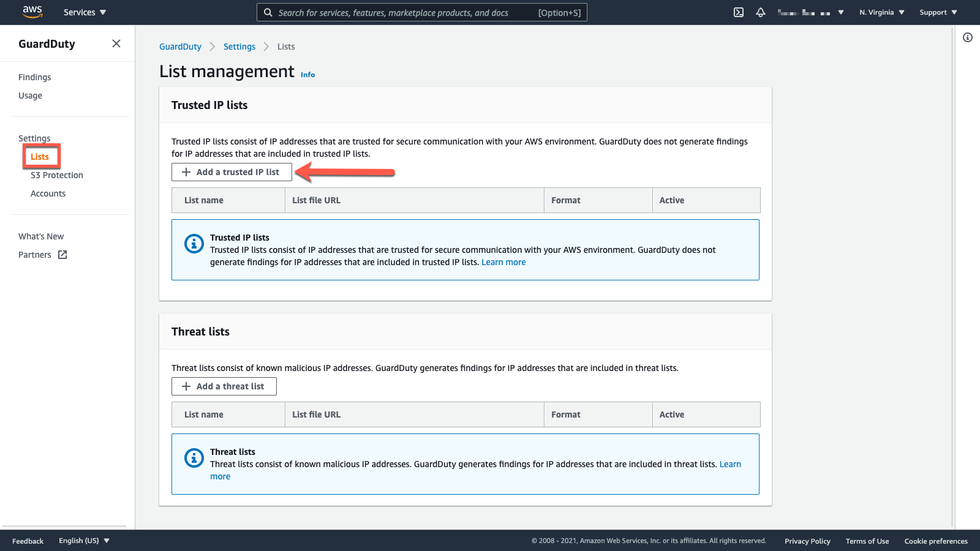Click the Partners external link icon
This screenshot has height=551, width=980.
62,255
